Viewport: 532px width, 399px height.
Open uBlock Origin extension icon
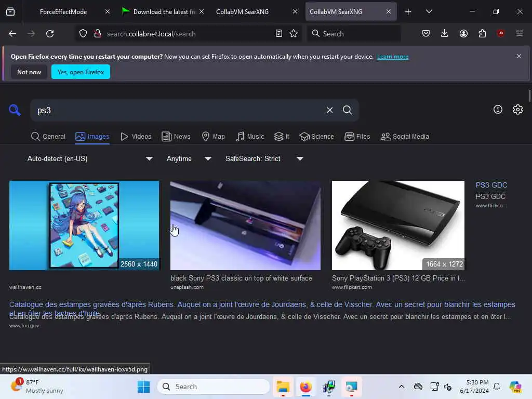500,33
